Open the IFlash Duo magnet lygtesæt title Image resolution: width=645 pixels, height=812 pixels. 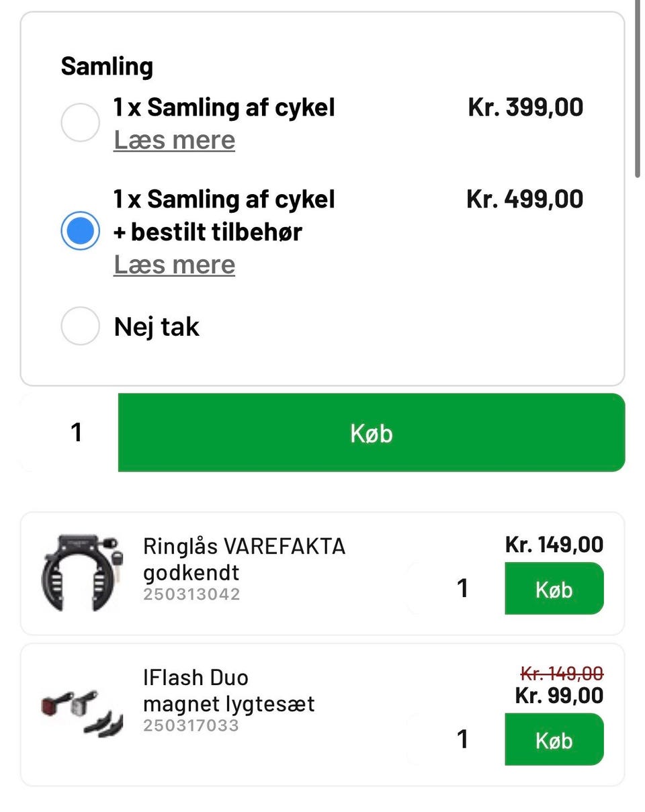(228, 690)
